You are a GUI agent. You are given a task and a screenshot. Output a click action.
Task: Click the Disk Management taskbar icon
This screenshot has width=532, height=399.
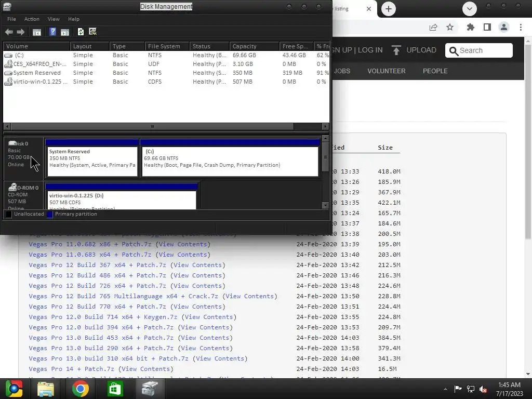[x=150, y=389]
